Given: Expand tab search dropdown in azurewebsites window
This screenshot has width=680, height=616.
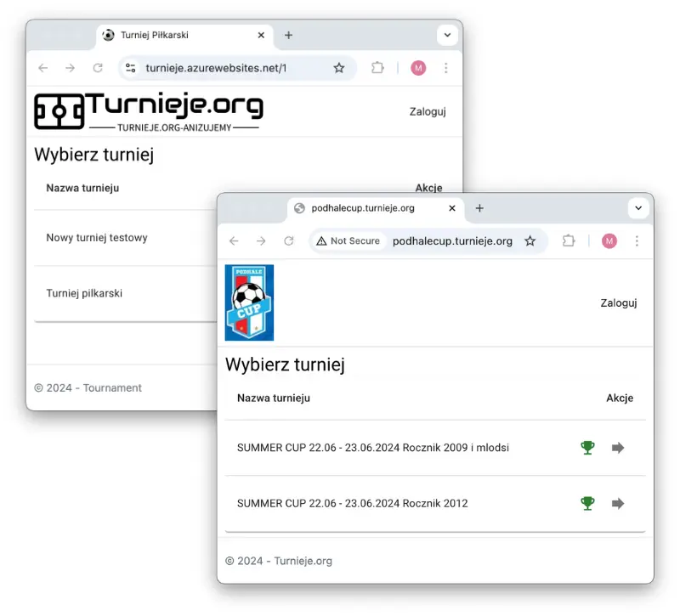Looking at the screenshot, I should (448, 35).
